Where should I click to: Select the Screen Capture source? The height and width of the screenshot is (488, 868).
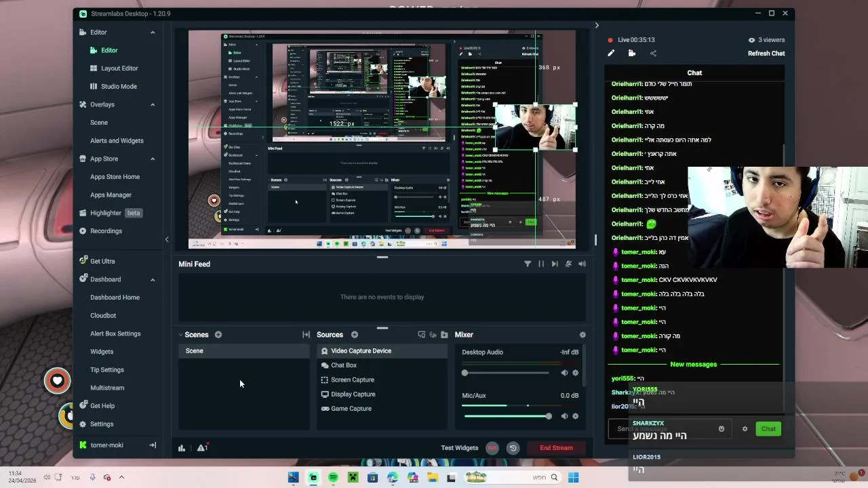[x=382, y=380]
